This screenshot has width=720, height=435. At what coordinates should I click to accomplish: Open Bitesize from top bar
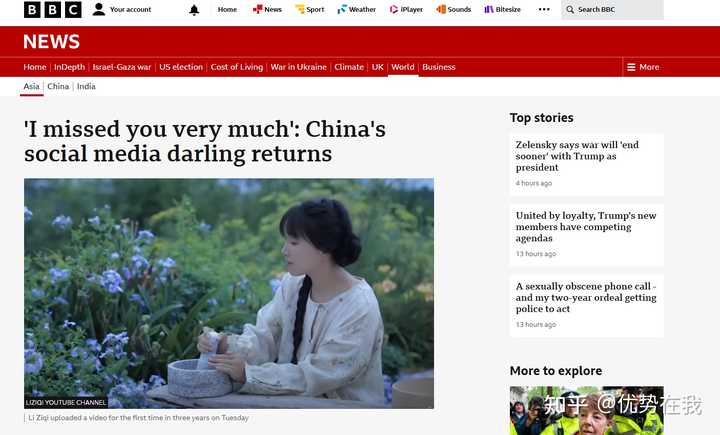pos(503,9)
